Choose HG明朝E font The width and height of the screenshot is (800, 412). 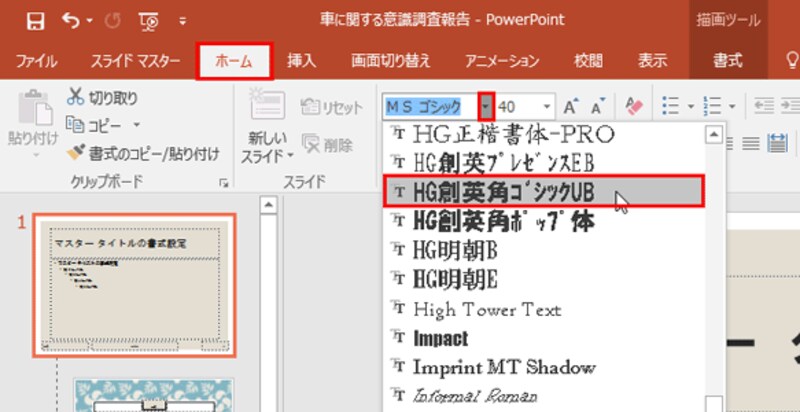544,279
